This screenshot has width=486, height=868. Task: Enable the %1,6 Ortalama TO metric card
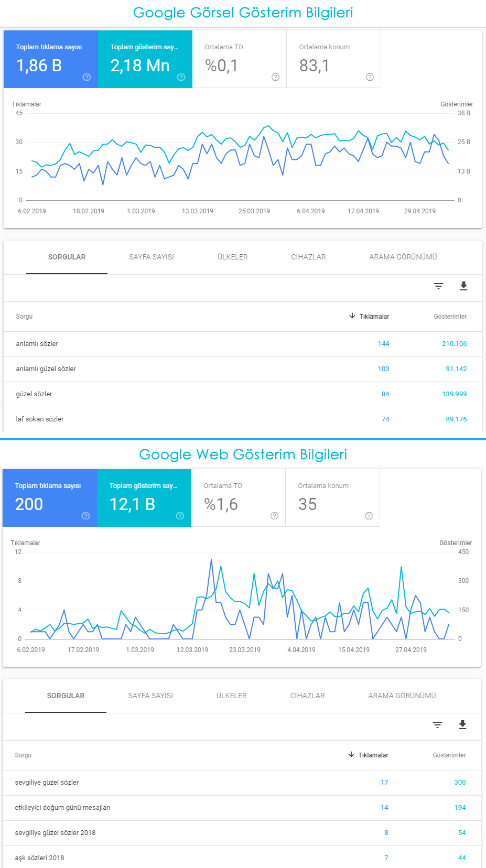[x=239, y=498]
